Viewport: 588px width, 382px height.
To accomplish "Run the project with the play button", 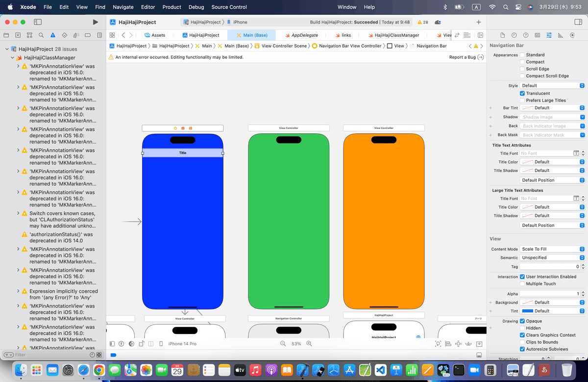I will (x=96, y=22).
